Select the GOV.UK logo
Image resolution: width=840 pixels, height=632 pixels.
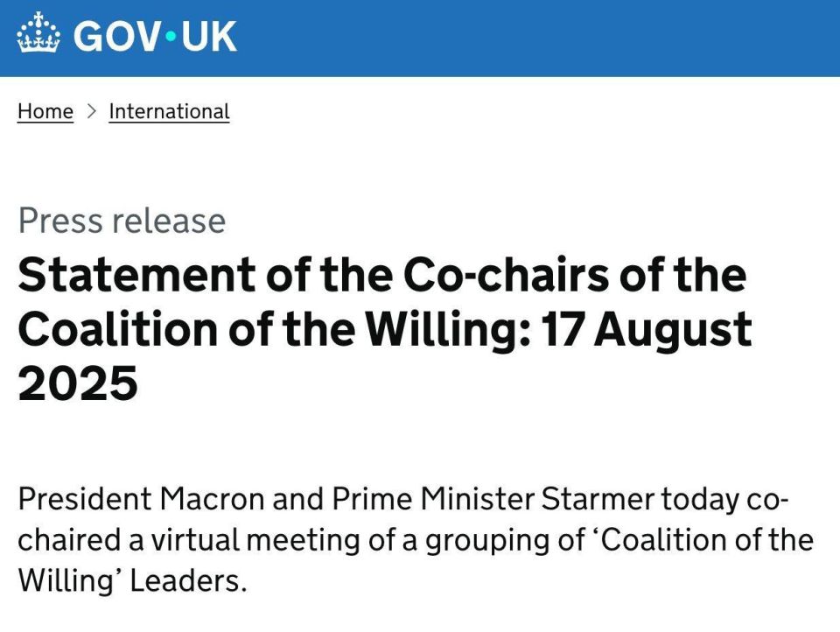[127, 37]
